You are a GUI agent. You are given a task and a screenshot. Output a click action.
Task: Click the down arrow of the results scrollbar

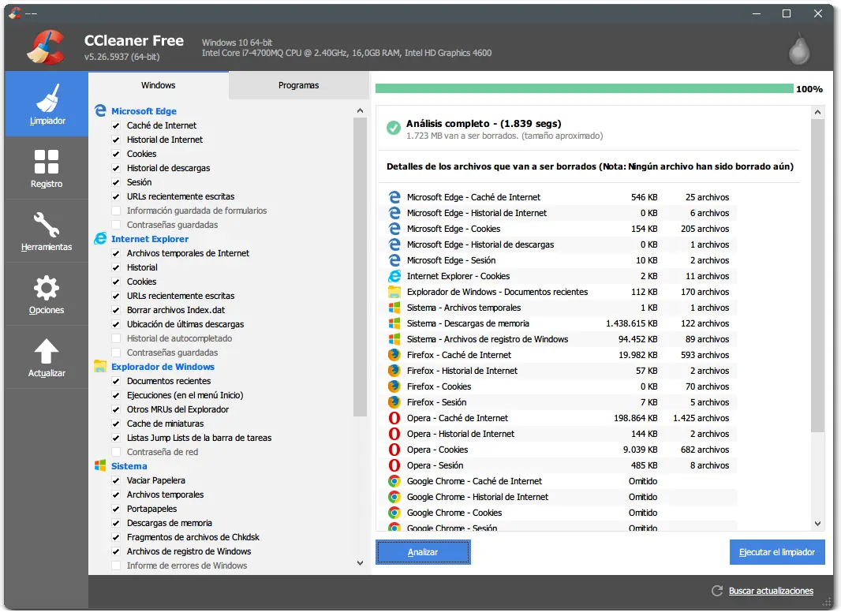817,523
